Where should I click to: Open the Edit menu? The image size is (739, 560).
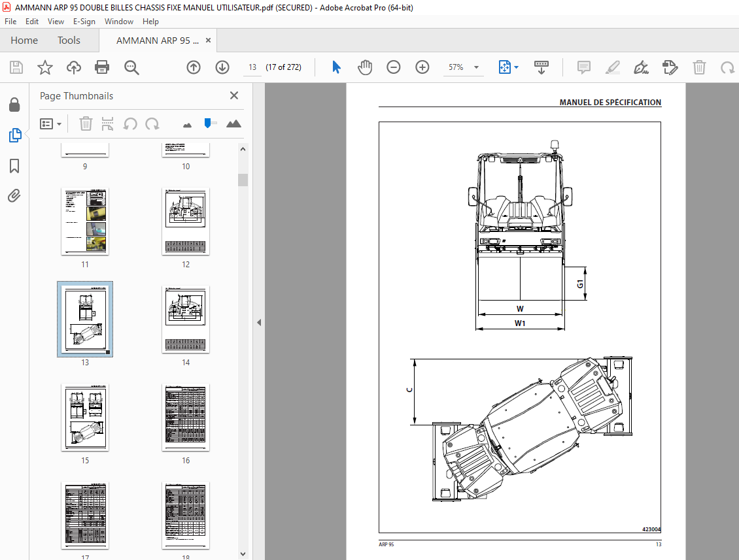(32, 22)
